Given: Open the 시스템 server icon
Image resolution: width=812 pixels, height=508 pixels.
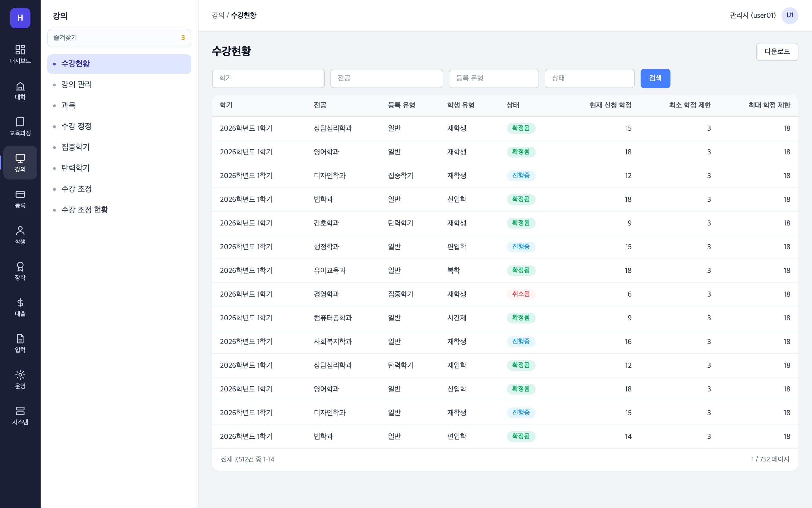Looking at the screenshot, I should pyautogui.click(x=20, y=415).
